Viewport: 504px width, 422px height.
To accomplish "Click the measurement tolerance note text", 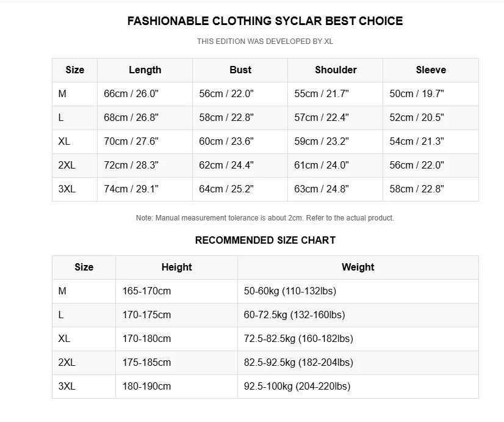I will 265,218.
